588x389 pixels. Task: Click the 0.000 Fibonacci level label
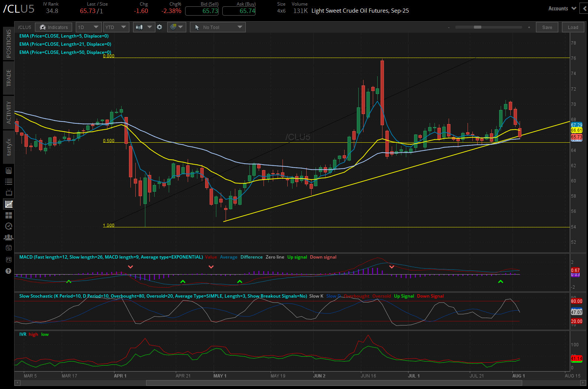pos(109,56)
